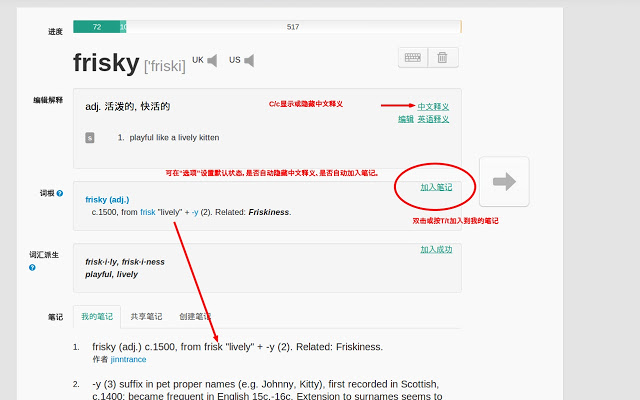Screen dimensions: 640x400
Task: Switch to 共享笔记 tab
Action: [x=146, y=317]
